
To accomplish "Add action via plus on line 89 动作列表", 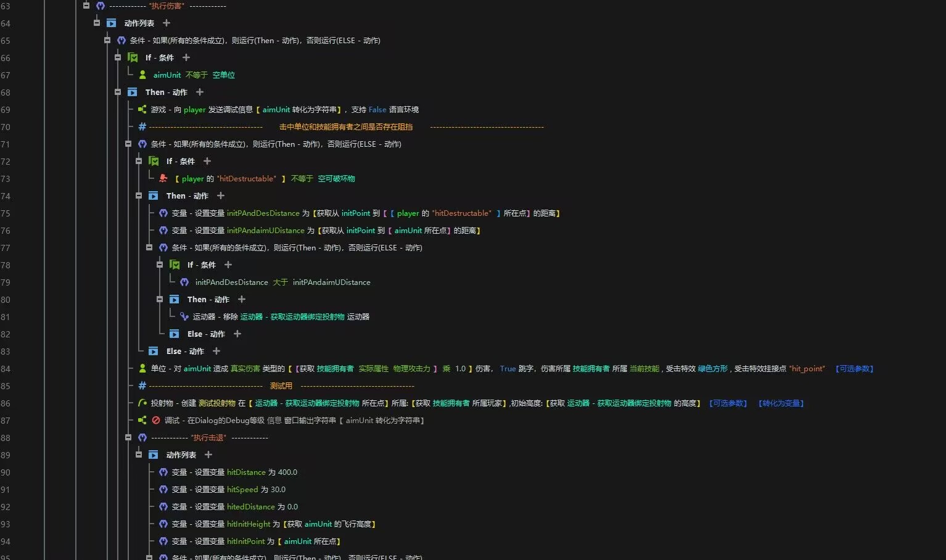I will click(208, 455).
